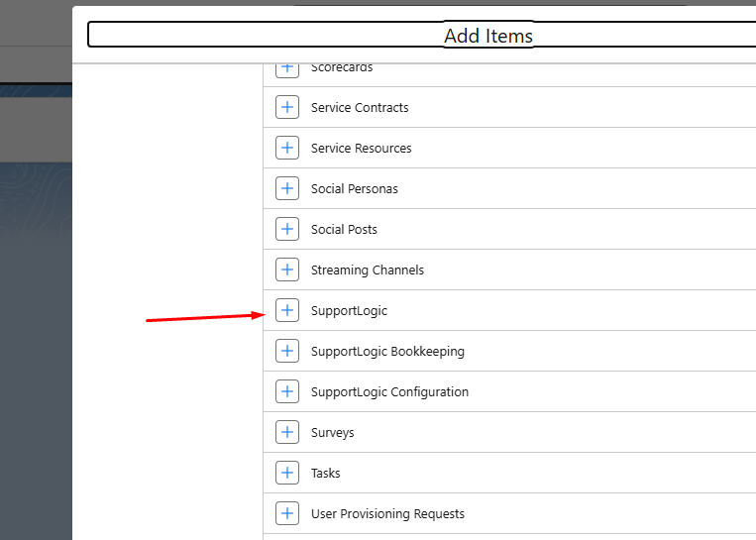Add the Service Resources item

coord(287,148)
